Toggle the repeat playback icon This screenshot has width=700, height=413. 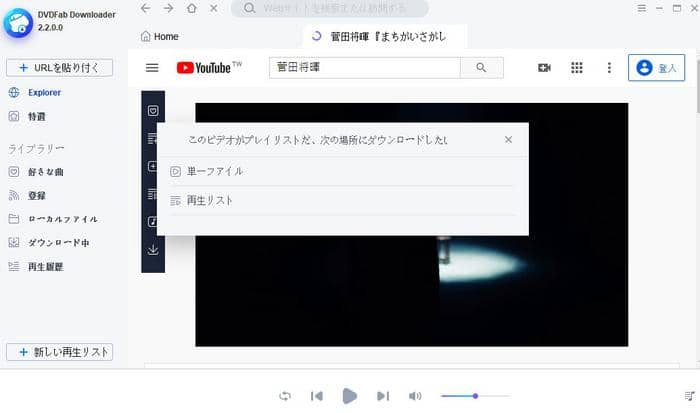285,396
